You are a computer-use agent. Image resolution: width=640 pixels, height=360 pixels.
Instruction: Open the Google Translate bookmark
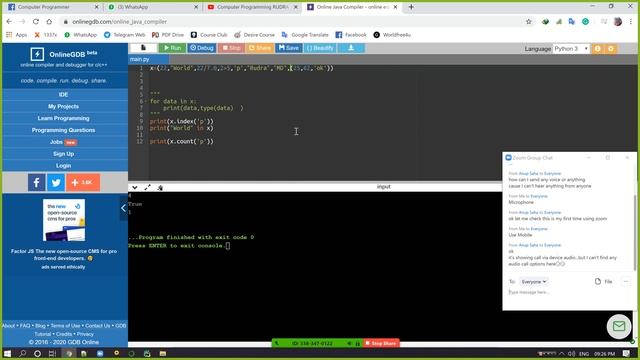pyautogui.click(x=305, y=35)
